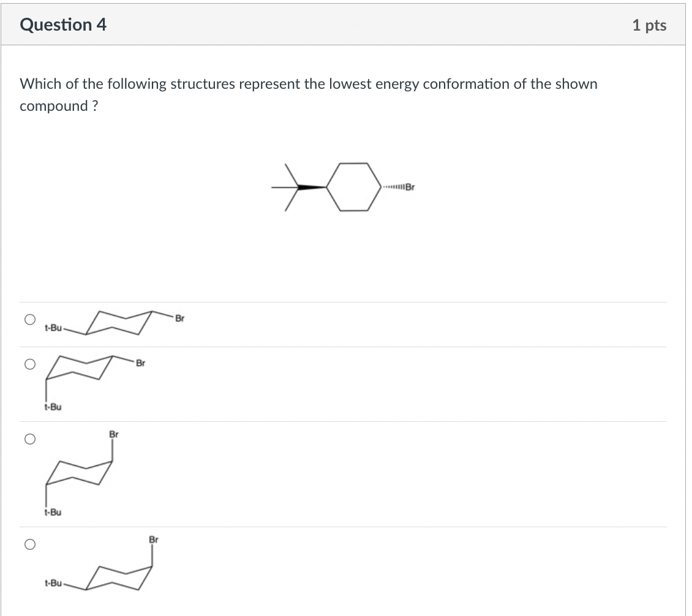Click the t-Bu label in first option
692x616 pixels.
tap(52, 328)
